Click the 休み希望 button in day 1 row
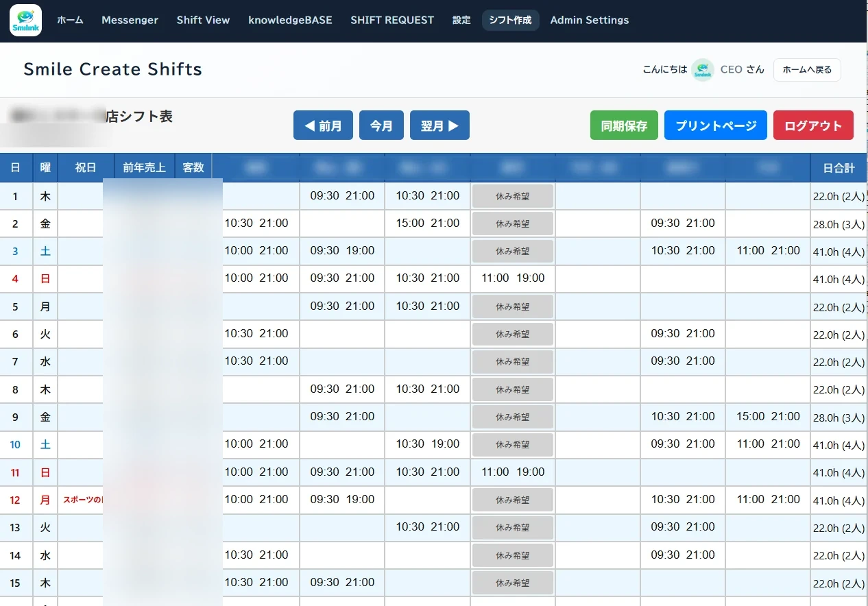 click(512, 197)
